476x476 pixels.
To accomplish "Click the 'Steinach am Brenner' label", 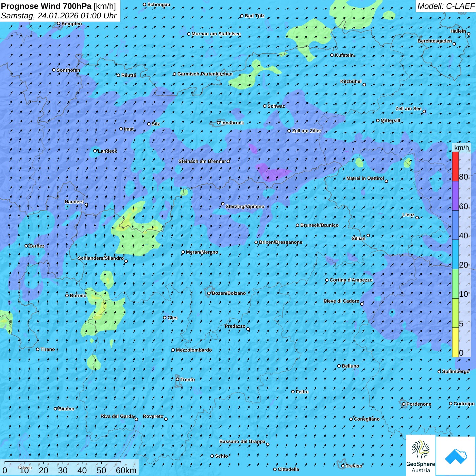I will [202, 161].
